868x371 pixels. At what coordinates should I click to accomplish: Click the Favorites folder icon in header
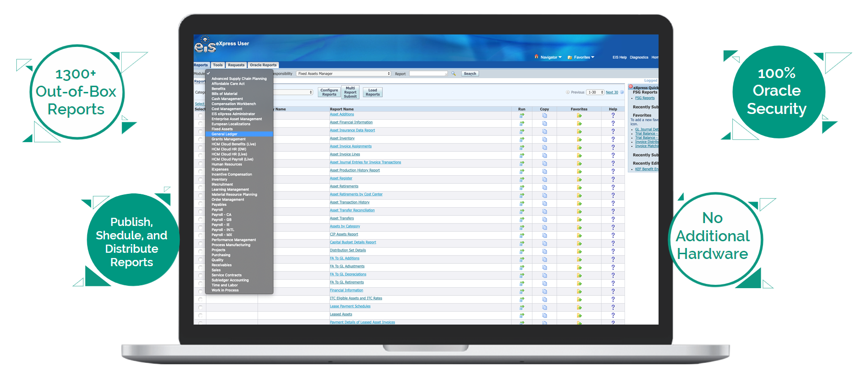(x=570, y=57)
